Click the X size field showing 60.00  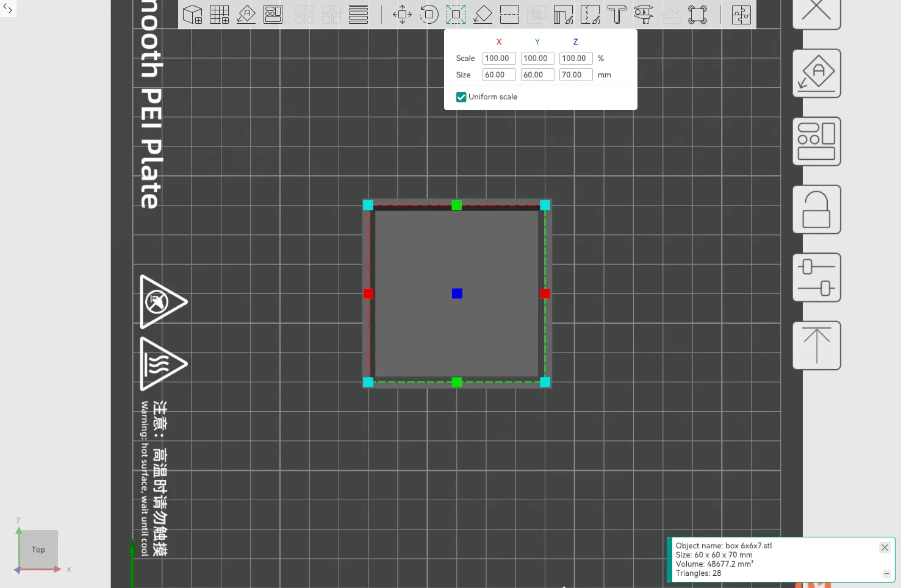499,75
